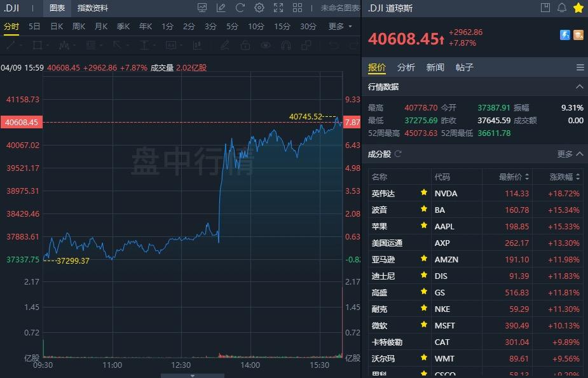Open the 新闻 tab
The height and width of the screenshot is (378, 588).
(435, 67)
